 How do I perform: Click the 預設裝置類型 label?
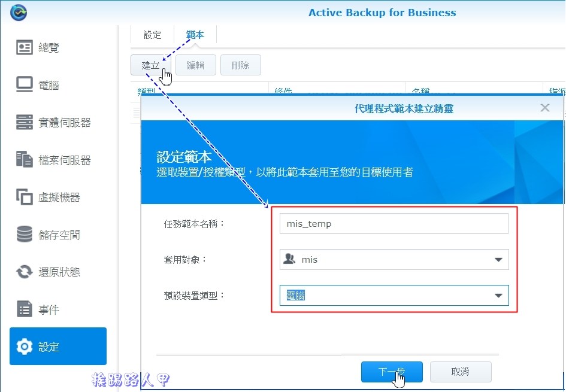pos(194,296)
